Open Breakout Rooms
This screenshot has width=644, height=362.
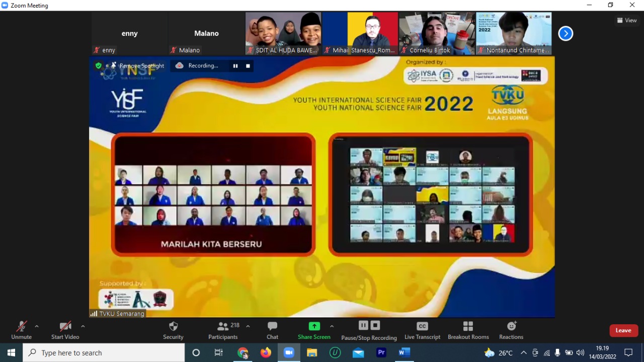click(x=468, y=330)
